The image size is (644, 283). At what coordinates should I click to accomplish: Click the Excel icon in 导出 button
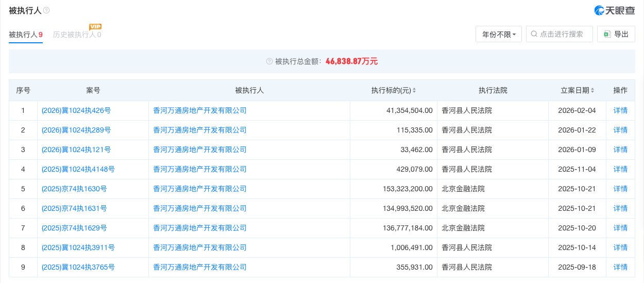click(607, 34)
